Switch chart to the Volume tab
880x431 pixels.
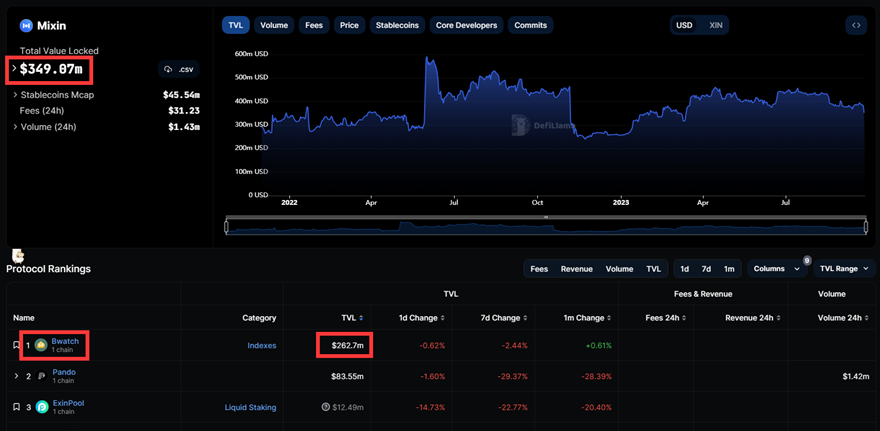[274, 25]
